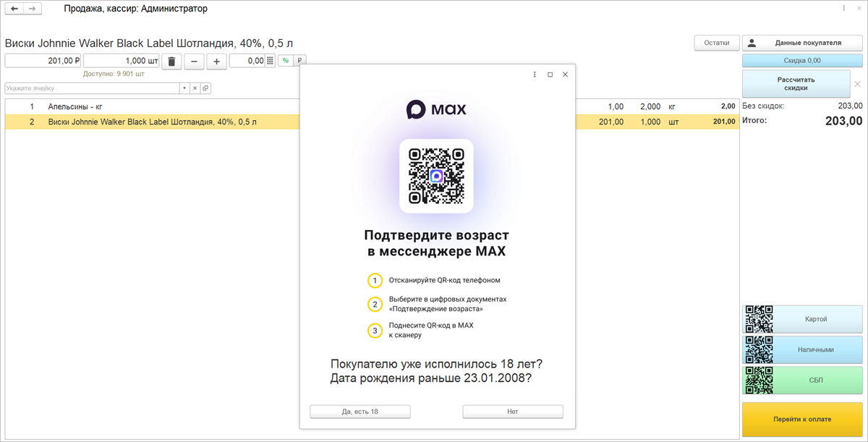
Task: Increase quantity with the plus button
Action: (x=216, y=61)
